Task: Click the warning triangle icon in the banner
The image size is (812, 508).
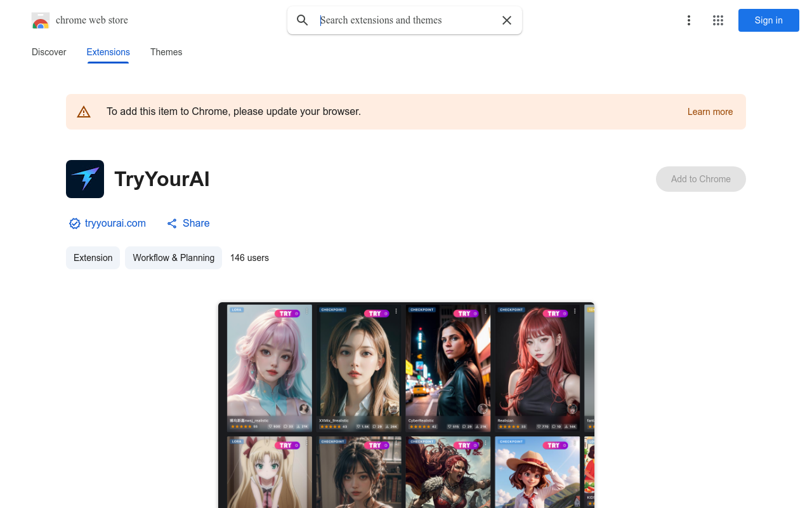Action: (x=84, y=112)
